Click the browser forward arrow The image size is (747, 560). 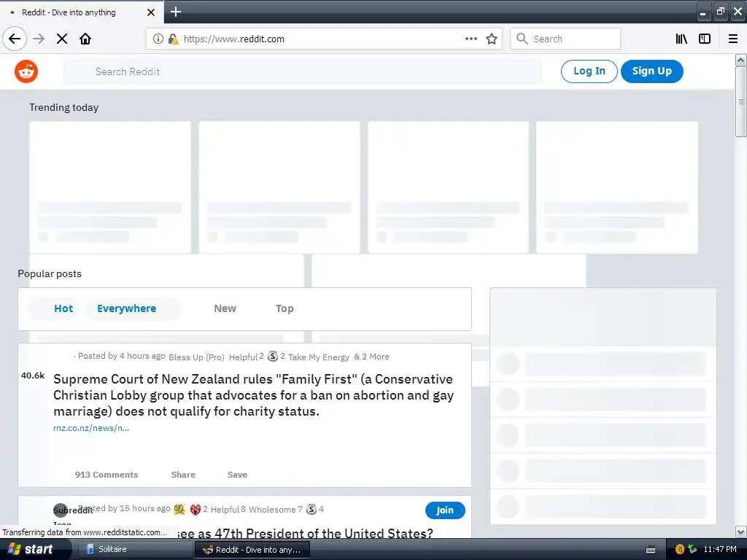39,39
